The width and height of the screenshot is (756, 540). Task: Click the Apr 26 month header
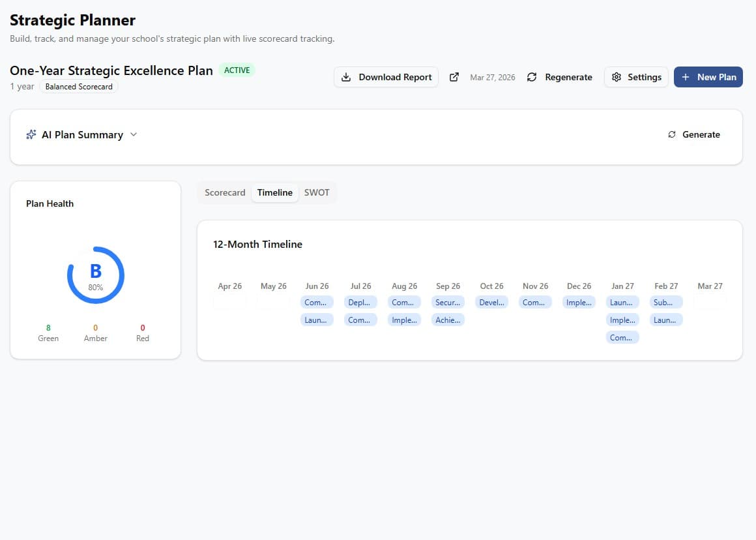[230, 286]
